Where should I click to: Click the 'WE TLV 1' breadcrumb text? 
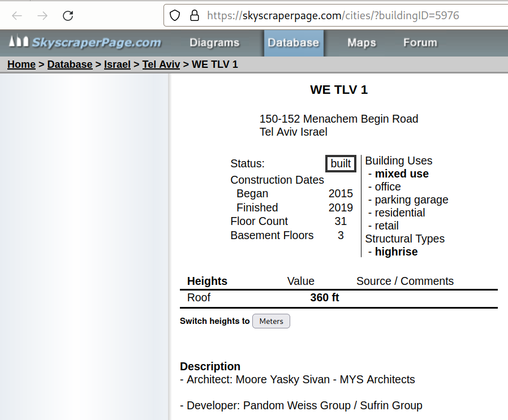(x=215, y=64)
